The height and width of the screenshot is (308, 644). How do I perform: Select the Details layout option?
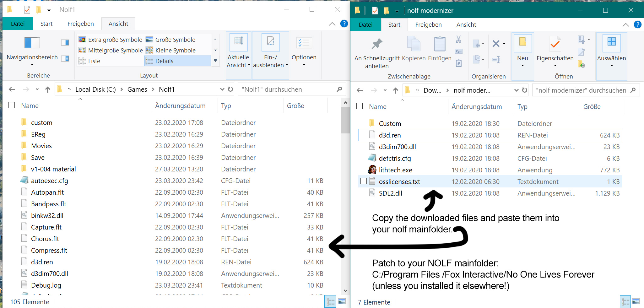pyautogui.click(x=178, y=61)
